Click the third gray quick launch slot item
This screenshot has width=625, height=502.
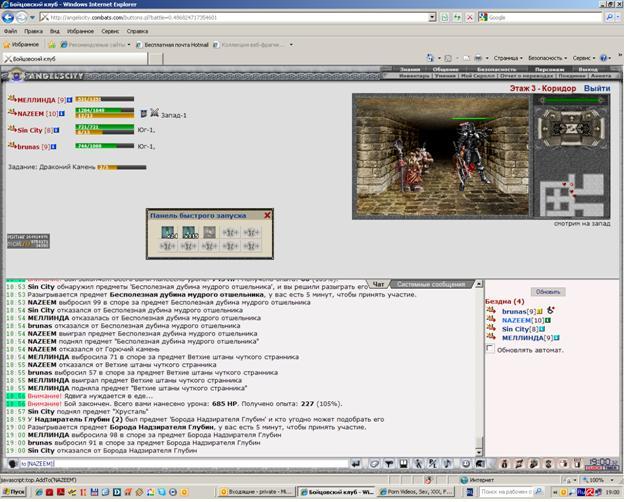click(210, 232)
